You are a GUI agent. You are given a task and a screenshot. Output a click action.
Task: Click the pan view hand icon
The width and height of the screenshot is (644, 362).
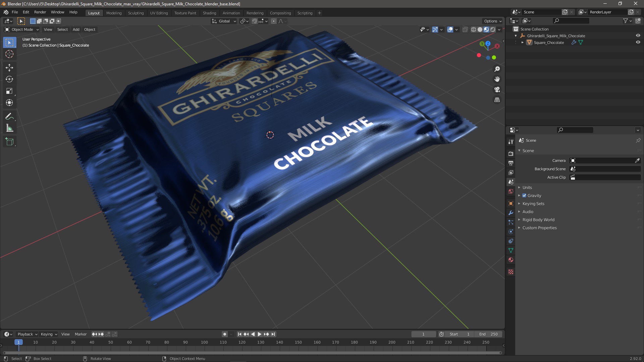(x=497, y=79)
